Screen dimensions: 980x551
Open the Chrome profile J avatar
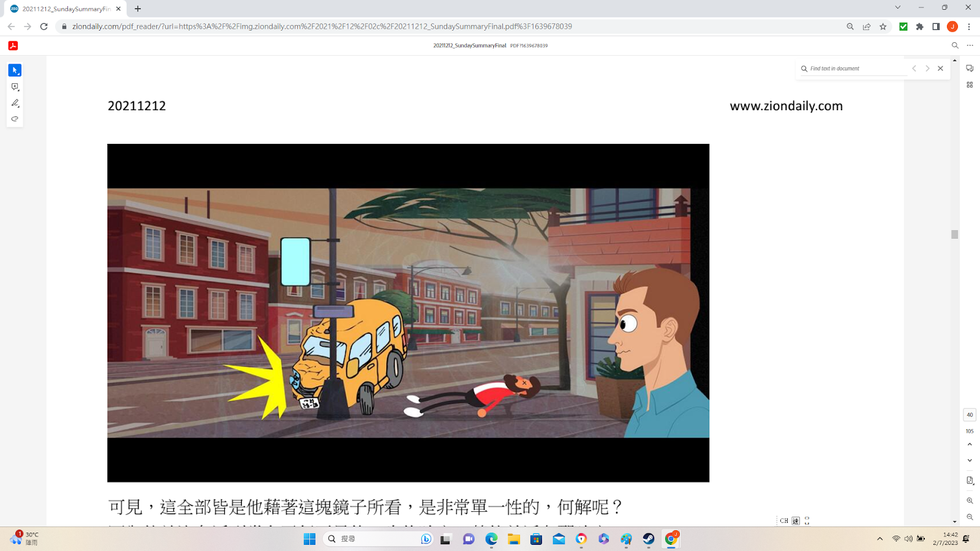pyautogui.click(x=952, y=26)
